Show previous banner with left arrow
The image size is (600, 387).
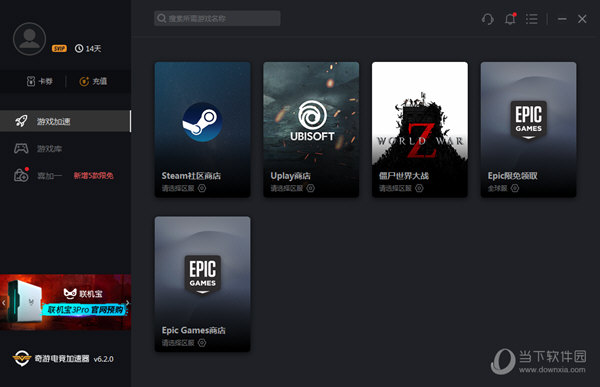3,302
